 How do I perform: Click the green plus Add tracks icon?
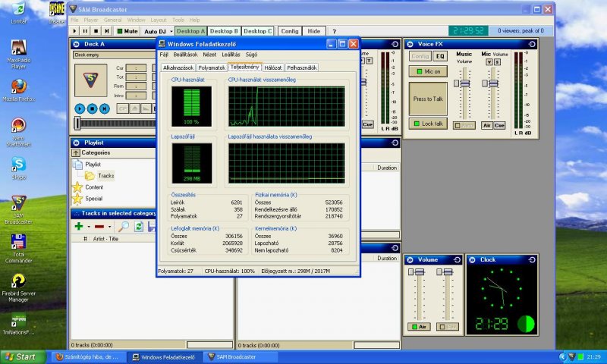79,226
